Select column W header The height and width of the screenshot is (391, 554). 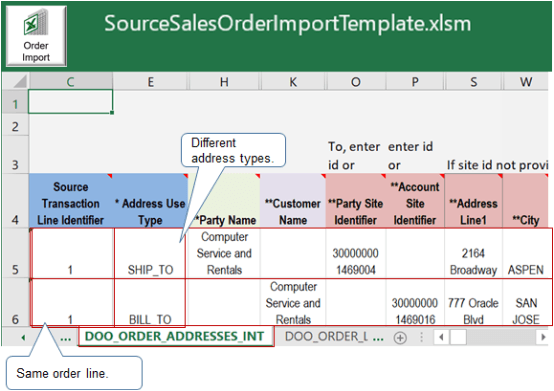(526, 82)
